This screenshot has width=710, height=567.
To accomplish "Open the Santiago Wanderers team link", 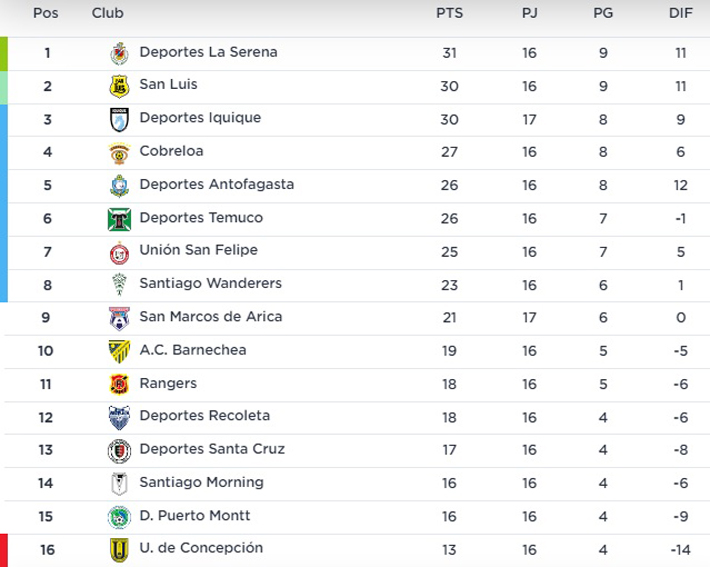I will [211, 284].
